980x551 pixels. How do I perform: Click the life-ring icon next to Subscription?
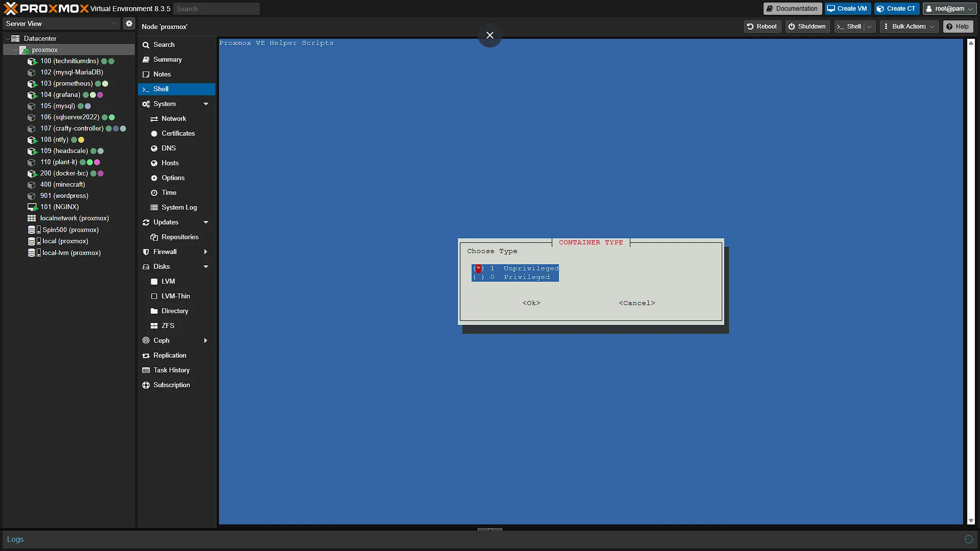(x=146, y=385)
